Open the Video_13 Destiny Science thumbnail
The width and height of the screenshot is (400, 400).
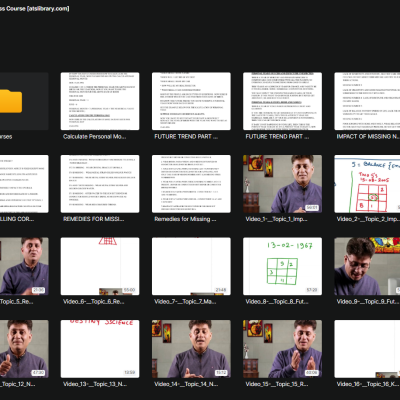click(x=100, y=349)
